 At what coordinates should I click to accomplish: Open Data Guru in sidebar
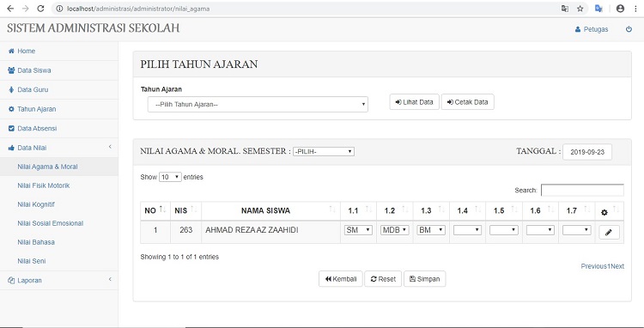59,89
